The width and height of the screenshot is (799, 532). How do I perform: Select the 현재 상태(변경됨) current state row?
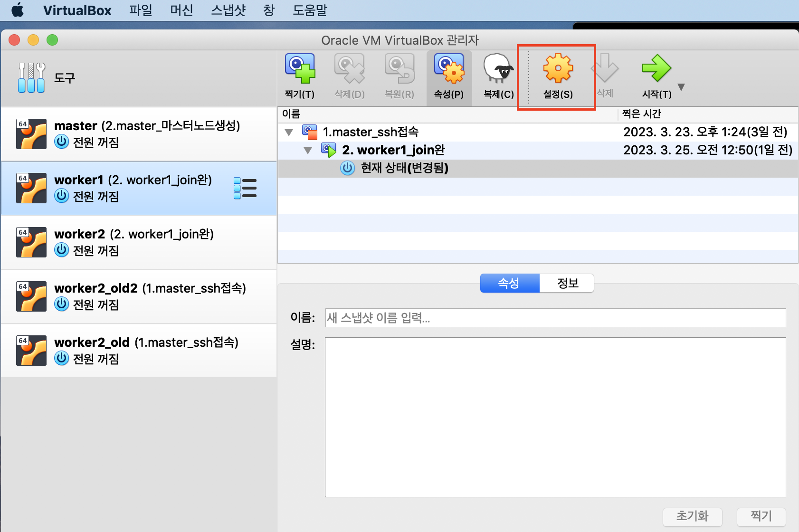point(538,168)
